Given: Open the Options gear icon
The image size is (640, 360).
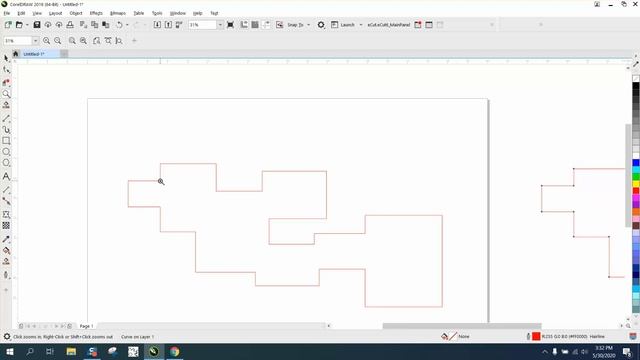Looking at the screenshot, I should tap(321, 25).
